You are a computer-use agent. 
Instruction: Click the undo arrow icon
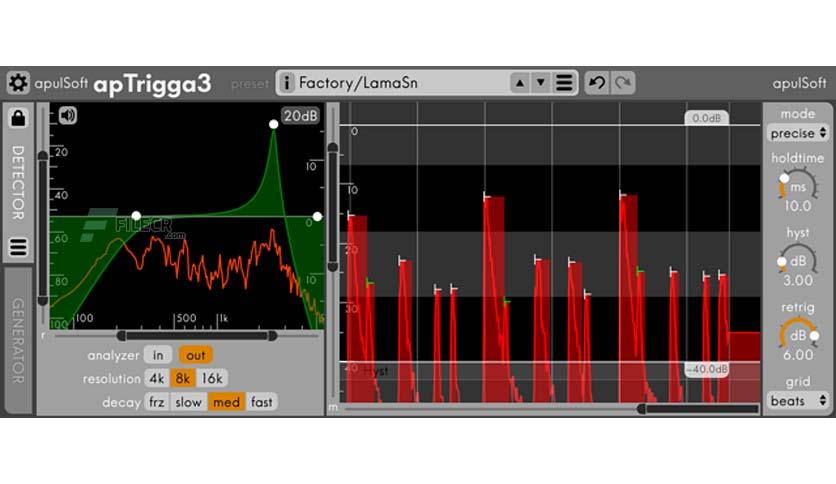tap(597, 83)
